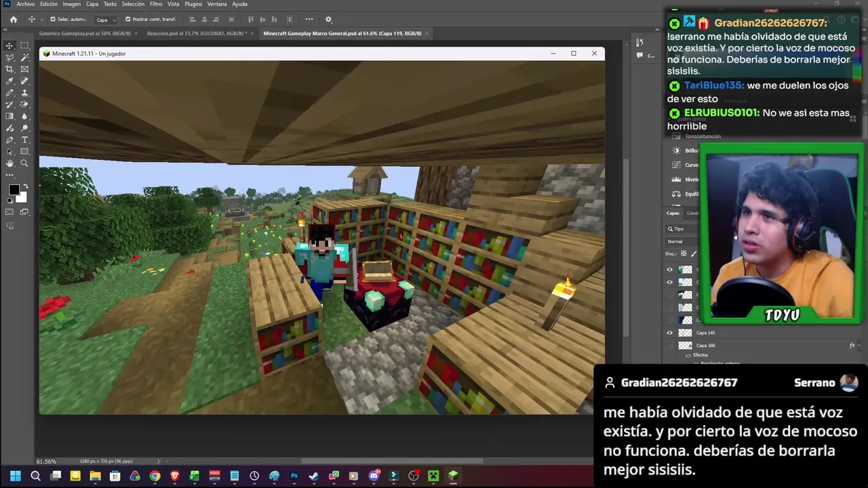The height and width of the screenshot is (488, 868).
Task: Open Steam from the taskbar
Action: click(313, 476)
